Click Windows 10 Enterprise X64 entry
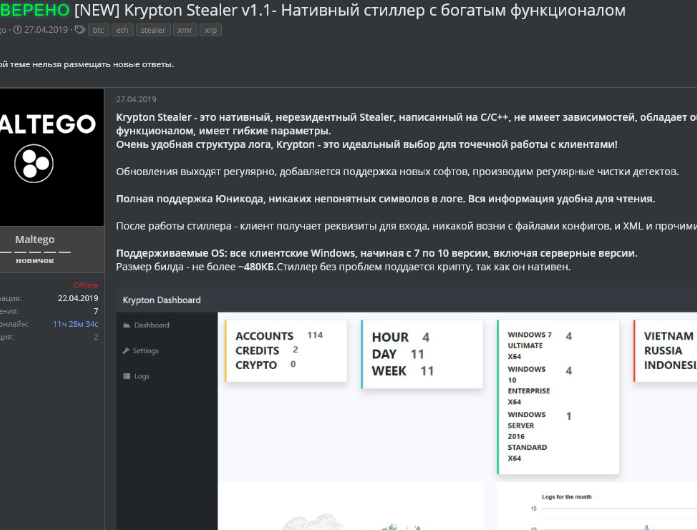The image size is (697, 530). click(x=540, y=385)
